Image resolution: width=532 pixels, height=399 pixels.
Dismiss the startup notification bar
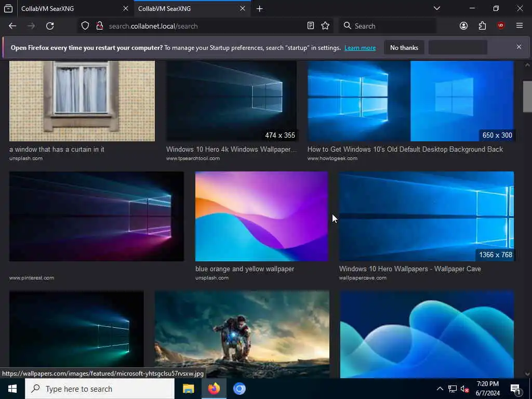[519, 47]
